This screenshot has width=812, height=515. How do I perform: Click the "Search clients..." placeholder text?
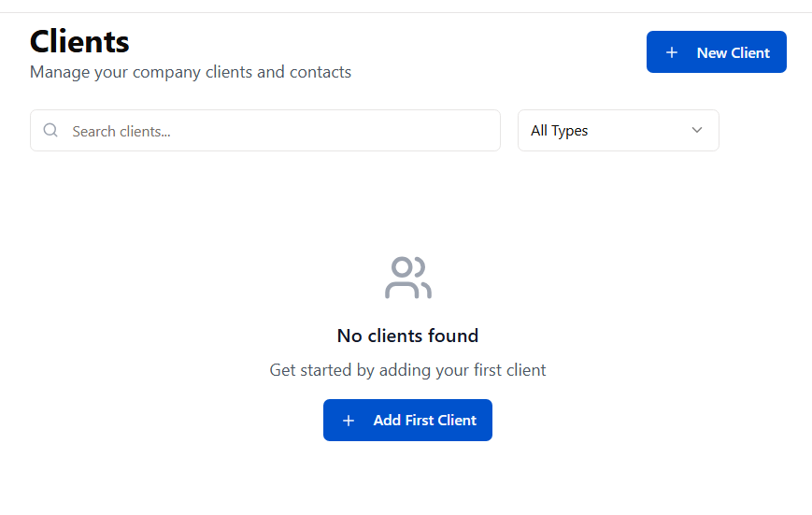point(121,132)
